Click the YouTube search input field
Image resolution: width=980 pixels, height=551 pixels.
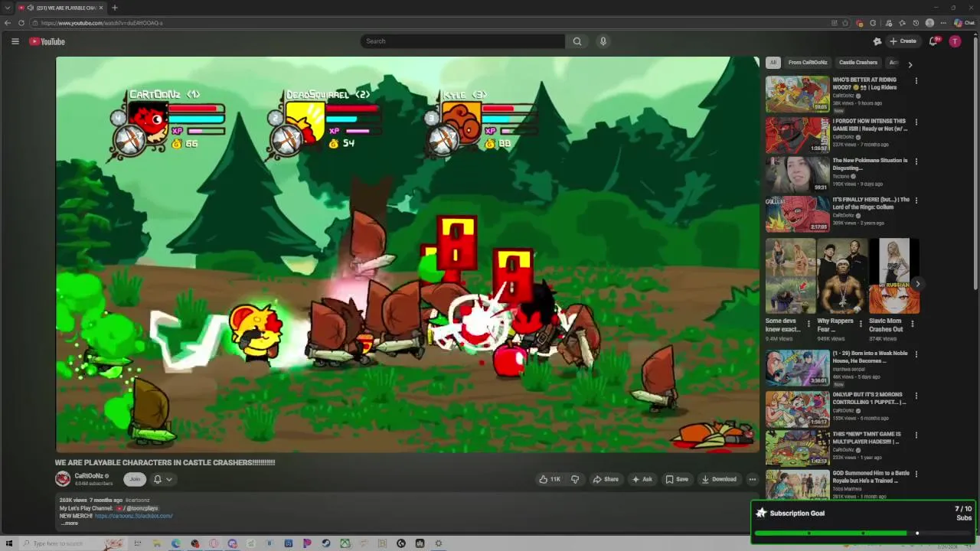click(x=462, y=41)
